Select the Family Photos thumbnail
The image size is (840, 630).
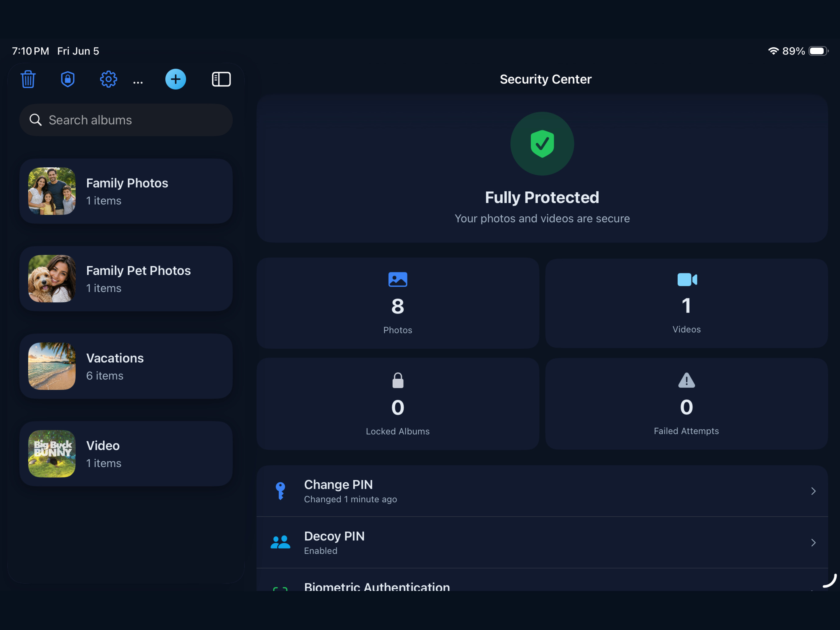click(x=52, y=191)
